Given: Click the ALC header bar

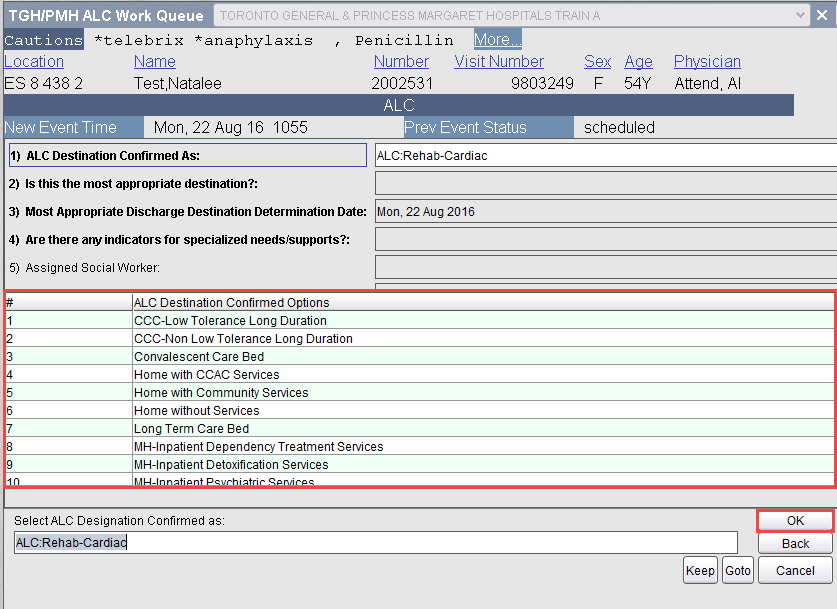Looking at the screenshot, I should [399, 105].
